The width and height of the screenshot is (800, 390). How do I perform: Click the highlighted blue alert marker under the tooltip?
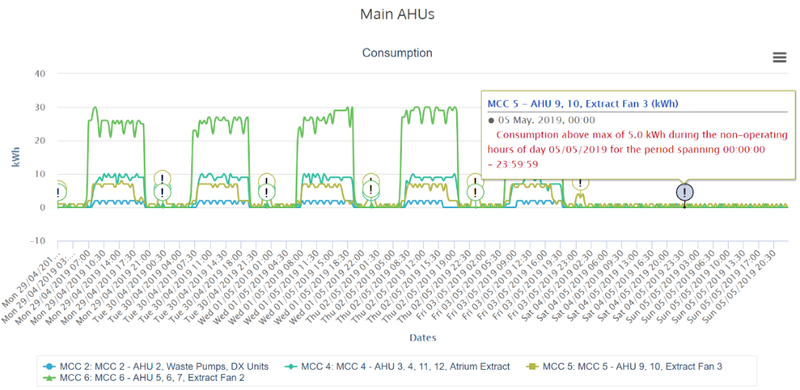tap(685, 192)
